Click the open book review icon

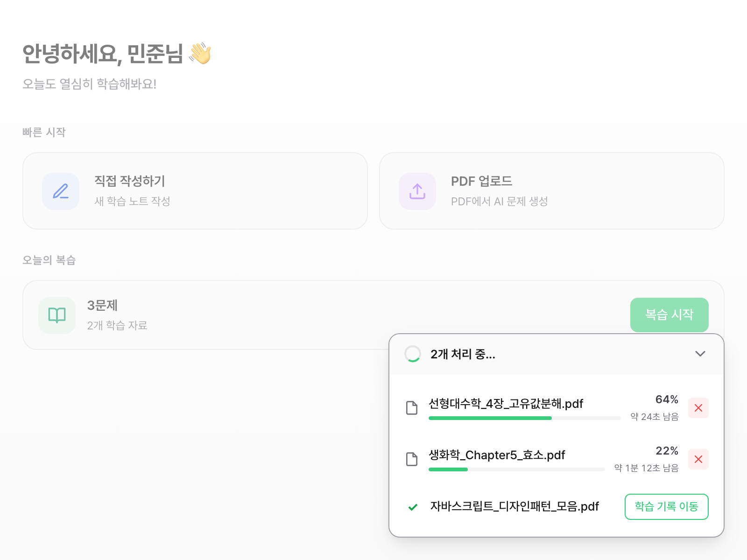(x=57, y=315)
